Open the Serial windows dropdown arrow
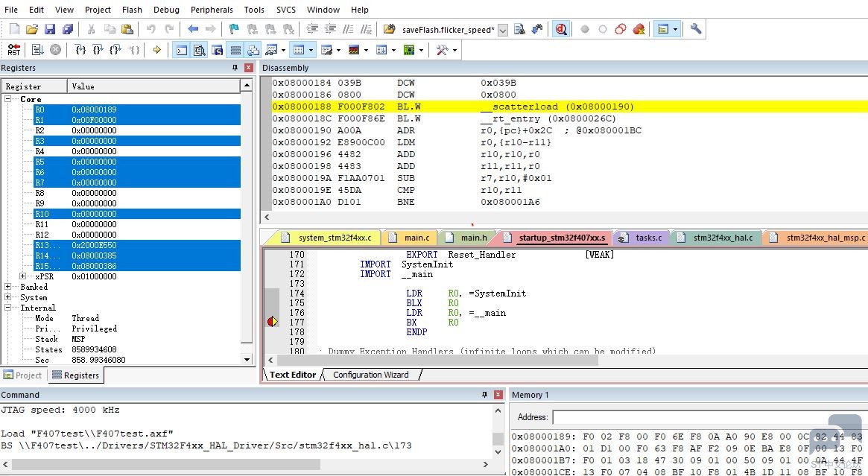 click(339, 51)
